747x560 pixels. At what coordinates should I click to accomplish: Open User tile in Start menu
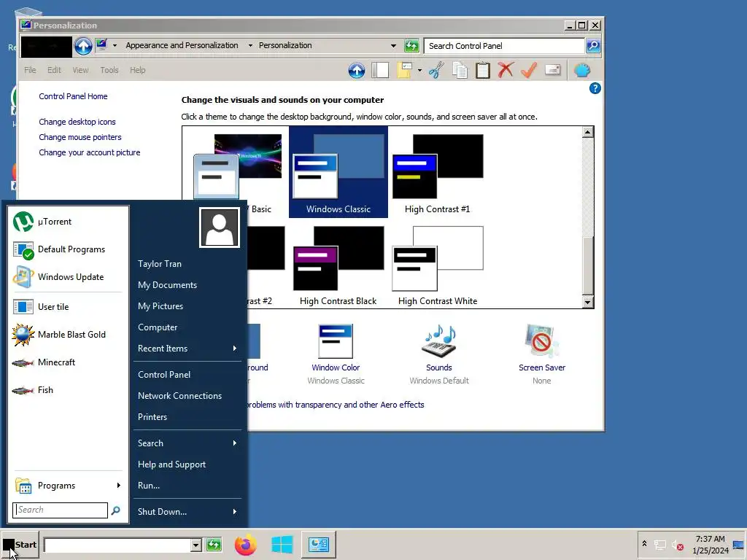click(69, 307)
